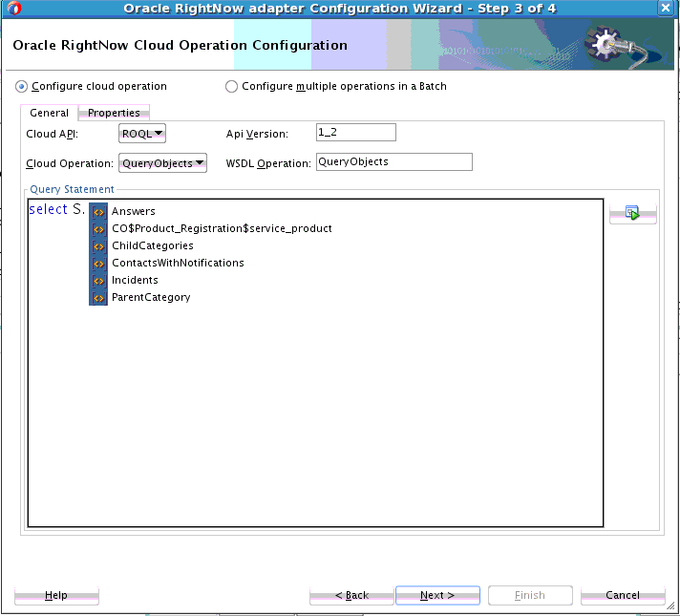Close the wizard with the X button

tap(666, 8)
